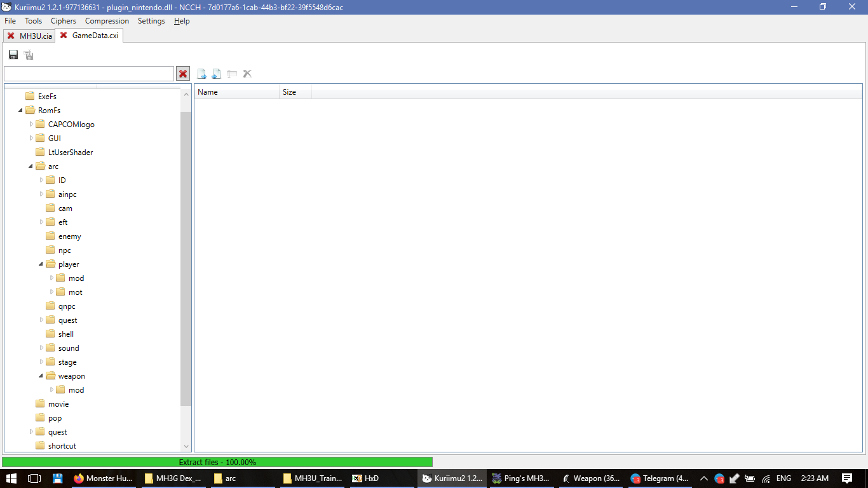Click the Telegram icon in system tray
This screenshot has height=488, width=868.
[719, 478]
